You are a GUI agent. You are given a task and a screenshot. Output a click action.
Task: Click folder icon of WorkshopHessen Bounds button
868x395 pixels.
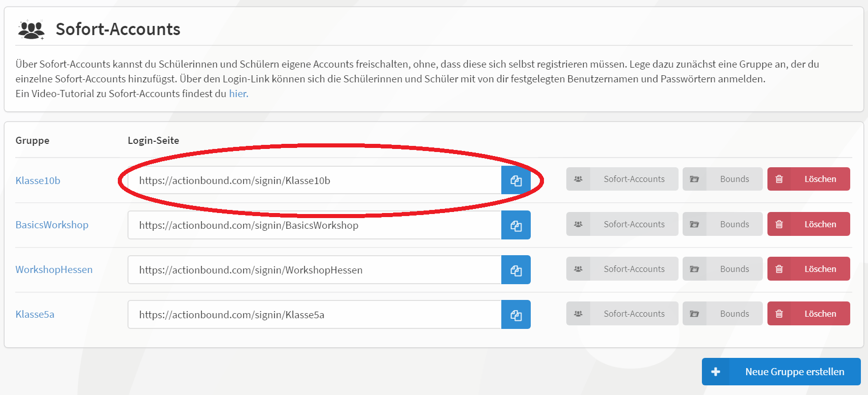click(x=694, y=269)
